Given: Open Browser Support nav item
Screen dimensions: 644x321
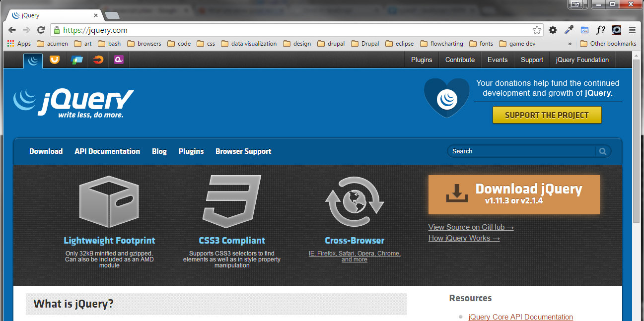Looking at the screenshot, I should point(243,151).
